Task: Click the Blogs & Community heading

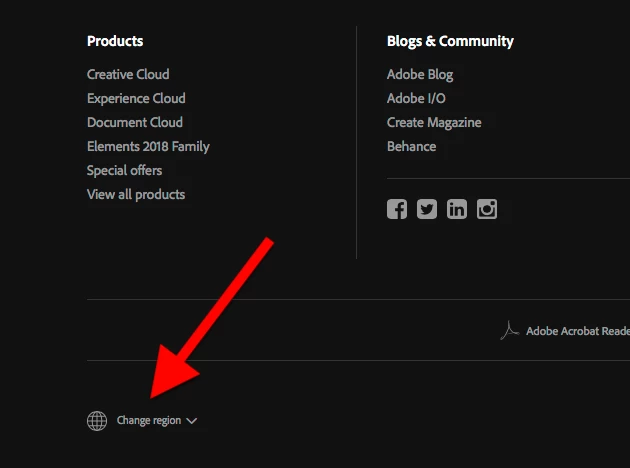Action: (x=450, y=41)
